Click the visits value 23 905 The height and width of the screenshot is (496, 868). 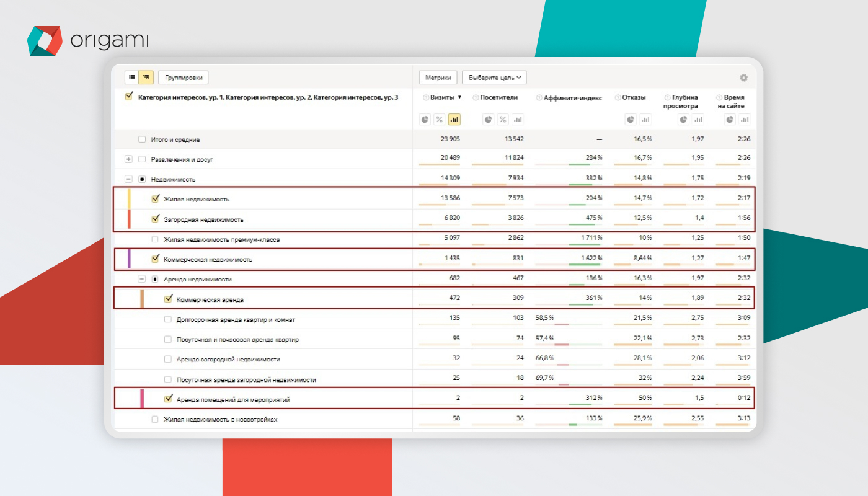450,139
